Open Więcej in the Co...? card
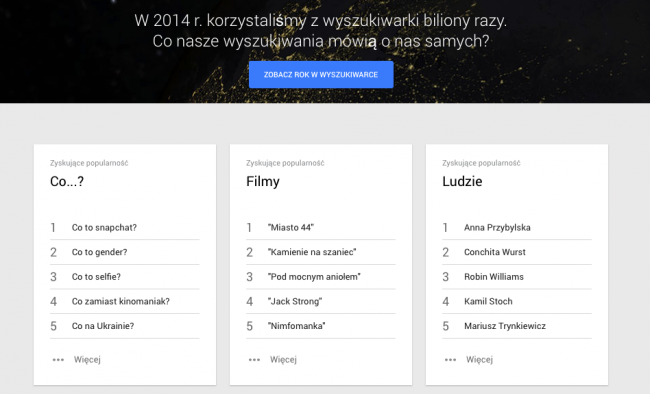650x394 pixels. tap(87, 360)
